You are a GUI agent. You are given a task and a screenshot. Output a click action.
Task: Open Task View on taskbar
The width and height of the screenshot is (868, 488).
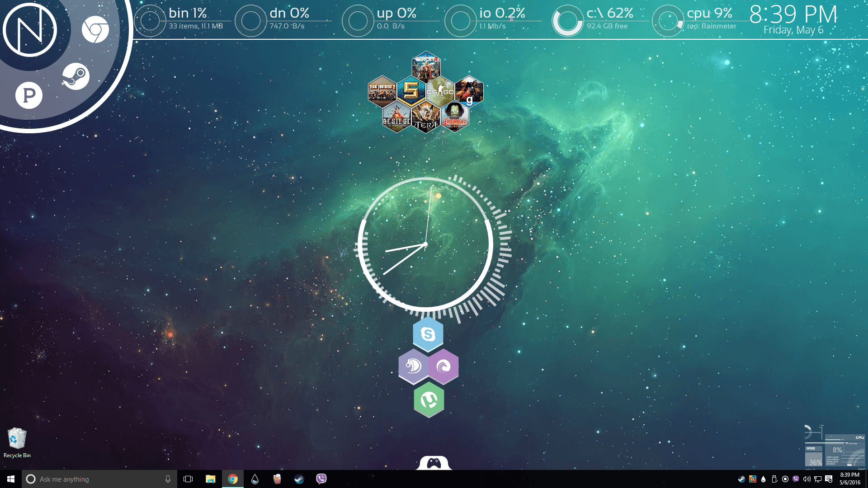click(188, 479)
